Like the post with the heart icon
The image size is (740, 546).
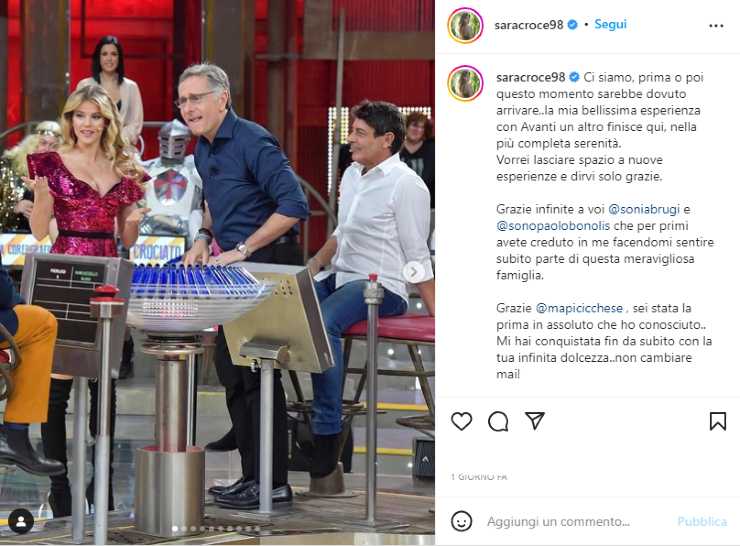click(x=462, y=421)
